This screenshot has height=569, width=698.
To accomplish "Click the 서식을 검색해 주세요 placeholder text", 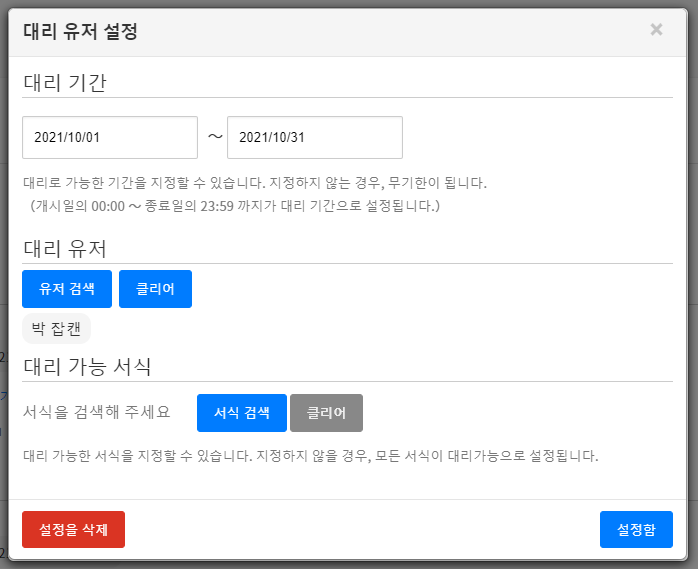I will click(96, 412).
